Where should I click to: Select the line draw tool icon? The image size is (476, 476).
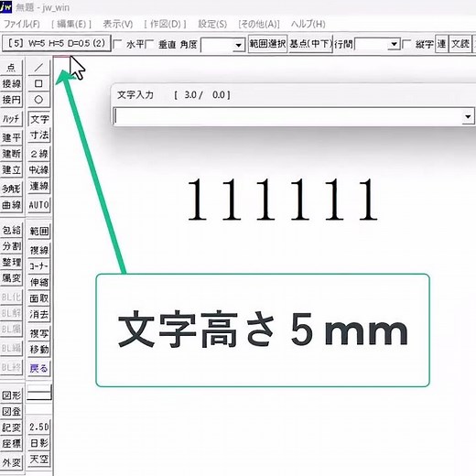(x=38, y=67)
